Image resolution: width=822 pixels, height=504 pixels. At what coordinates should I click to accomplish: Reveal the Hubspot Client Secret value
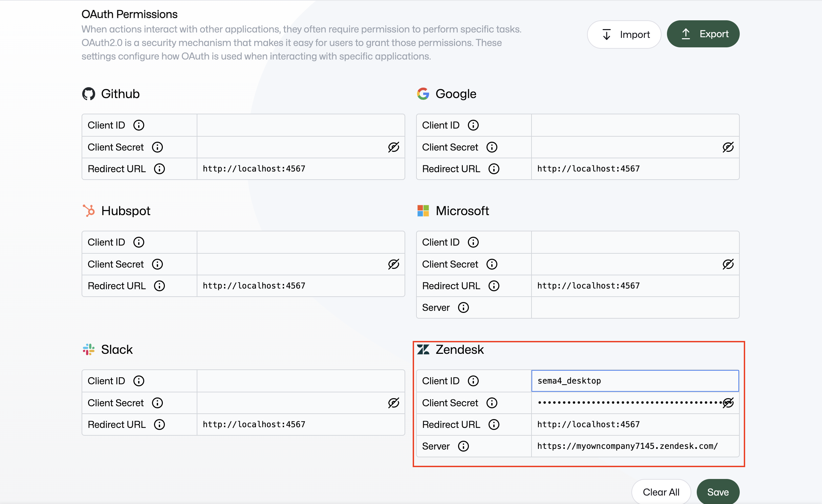(x=394, y=264)
